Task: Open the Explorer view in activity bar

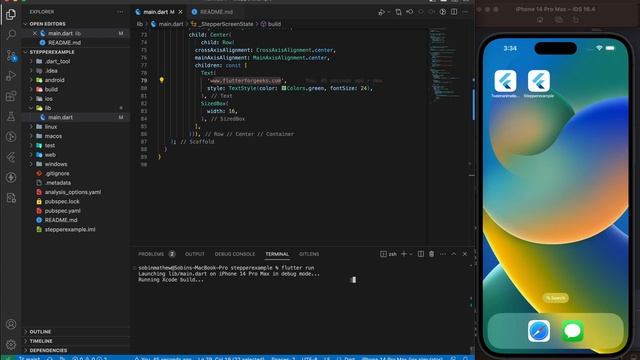Action: (x=11, y=14)
